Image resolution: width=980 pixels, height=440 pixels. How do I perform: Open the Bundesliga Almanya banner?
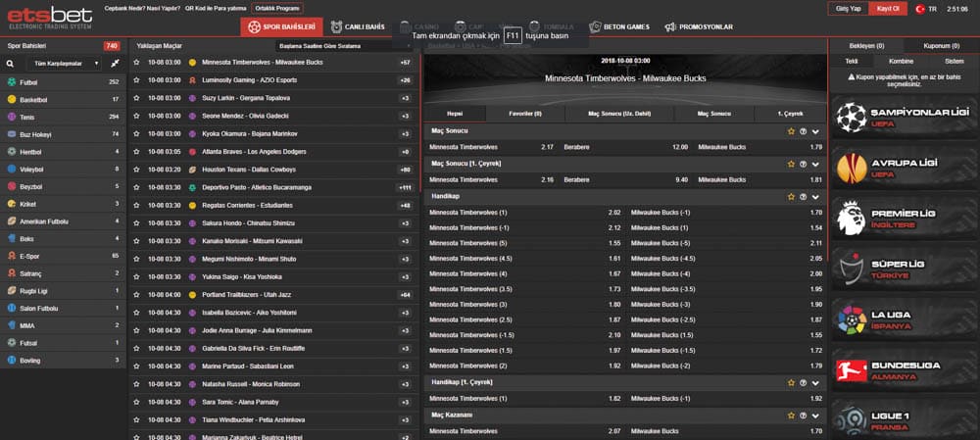coord(904,370)
